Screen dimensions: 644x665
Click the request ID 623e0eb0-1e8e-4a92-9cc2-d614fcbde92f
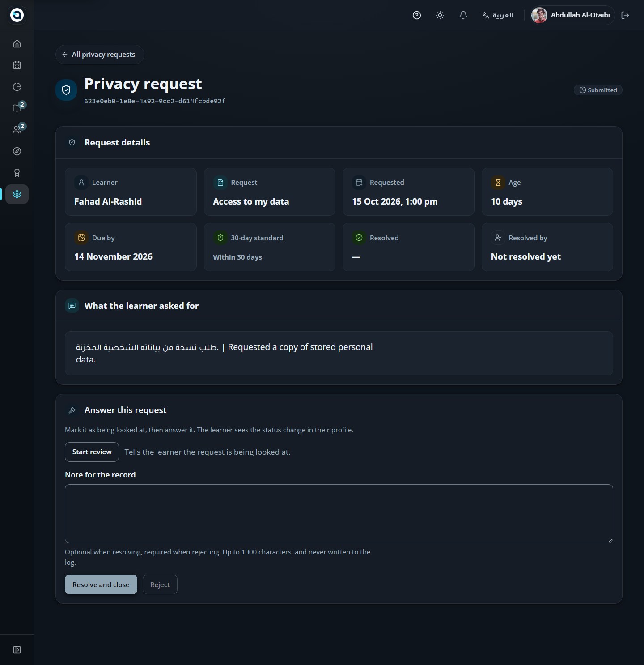pyautogui.click(x=155, y=101)
